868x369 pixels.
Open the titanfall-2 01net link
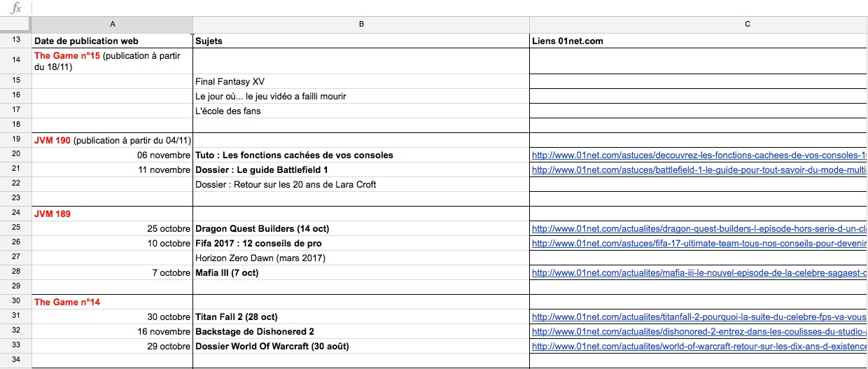[699, 316]
